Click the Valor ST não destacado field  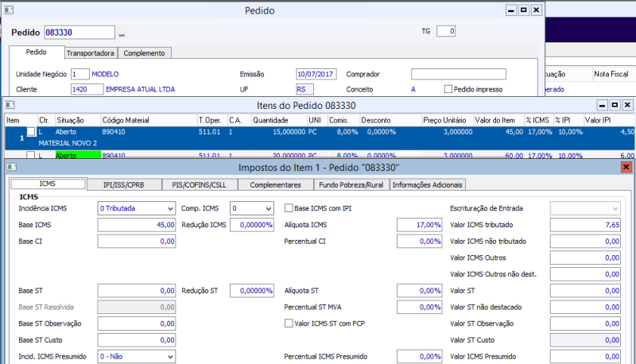(585, 308)
